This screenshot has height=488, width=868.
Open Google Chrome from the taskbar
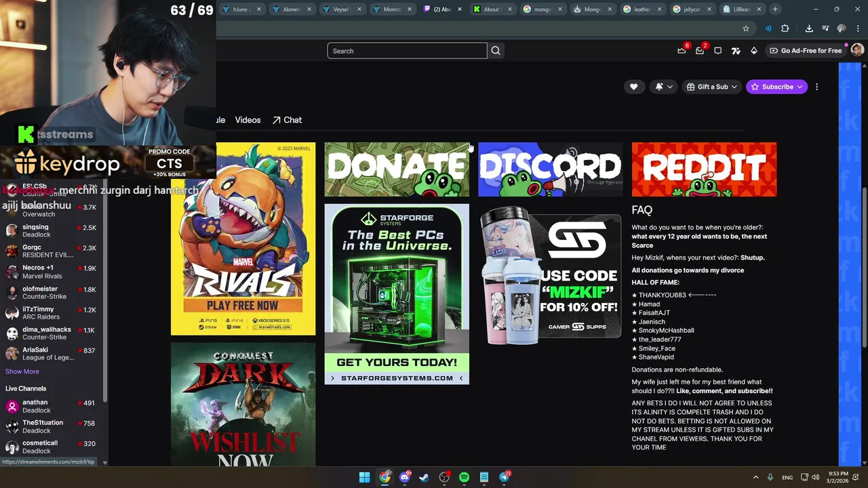click(x=384, y=477)
